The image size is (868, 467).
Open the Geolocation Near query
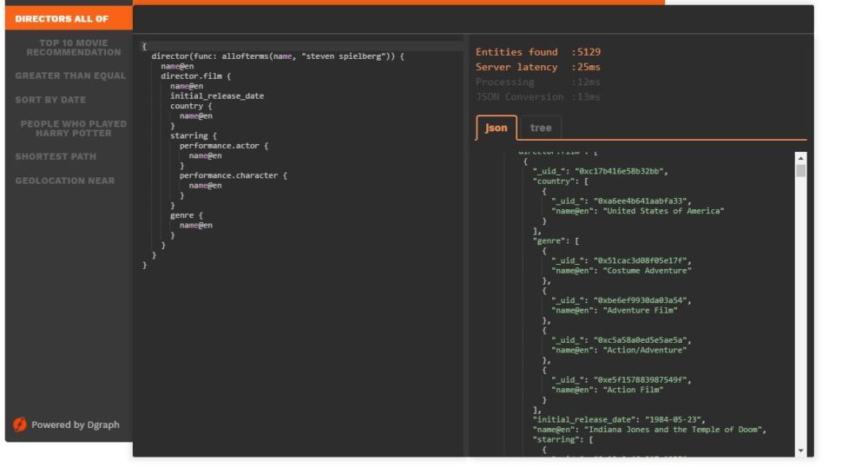[x=65, y=181]
